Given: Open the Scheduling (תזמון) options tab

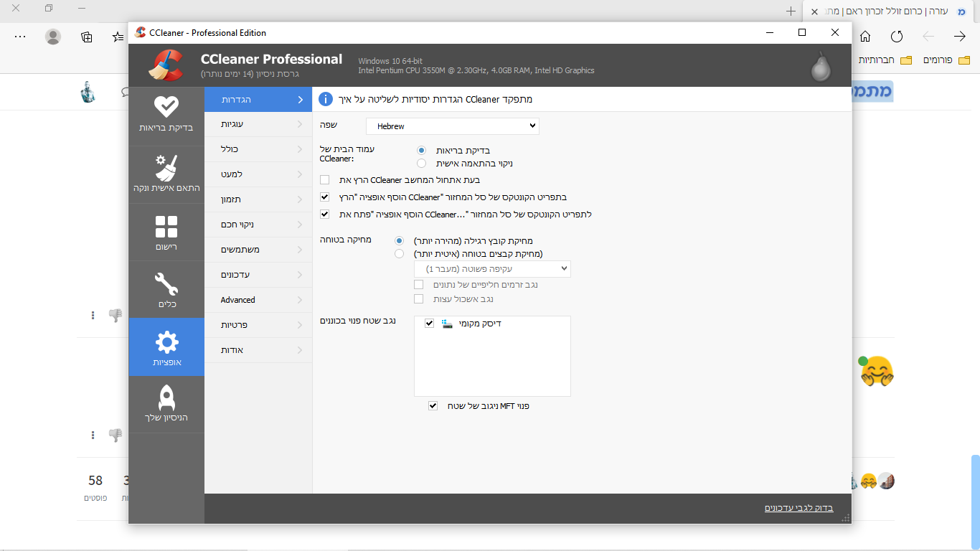Looking at the screenshot, I should pyautogui.click(x=258, y=199).
